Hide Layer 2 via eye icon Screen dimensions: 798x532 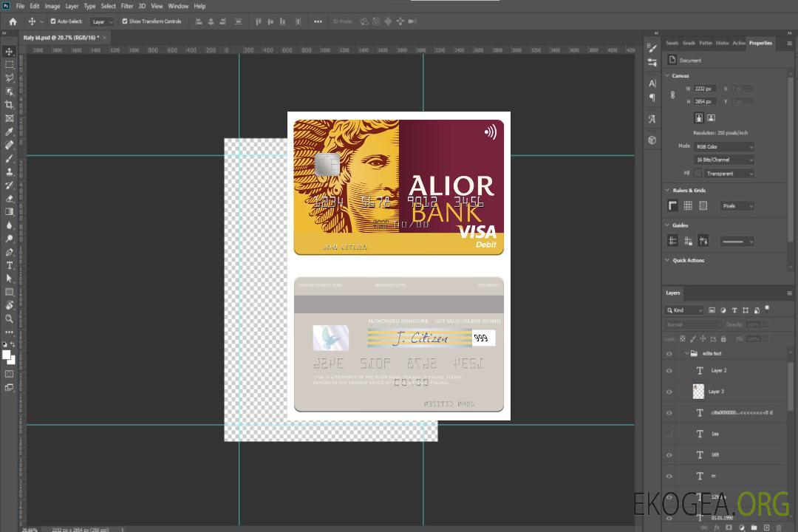(x=669, y=371)
